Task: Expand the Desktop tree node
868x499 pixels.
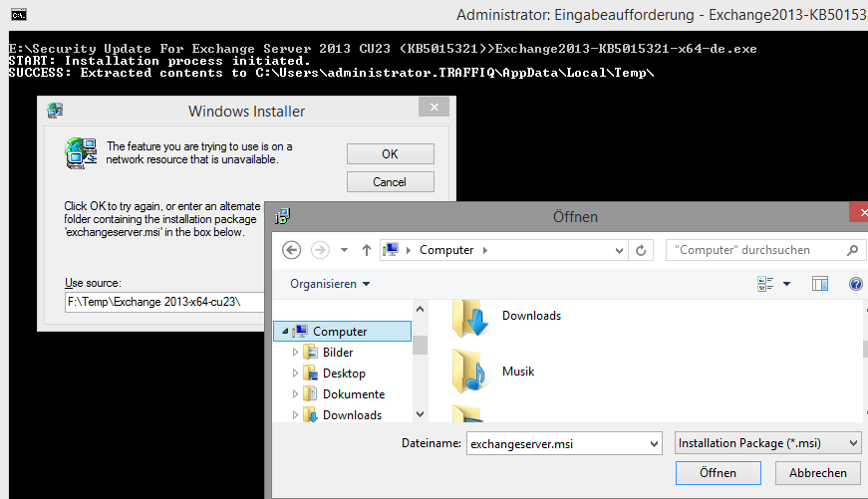Action: 295,374
